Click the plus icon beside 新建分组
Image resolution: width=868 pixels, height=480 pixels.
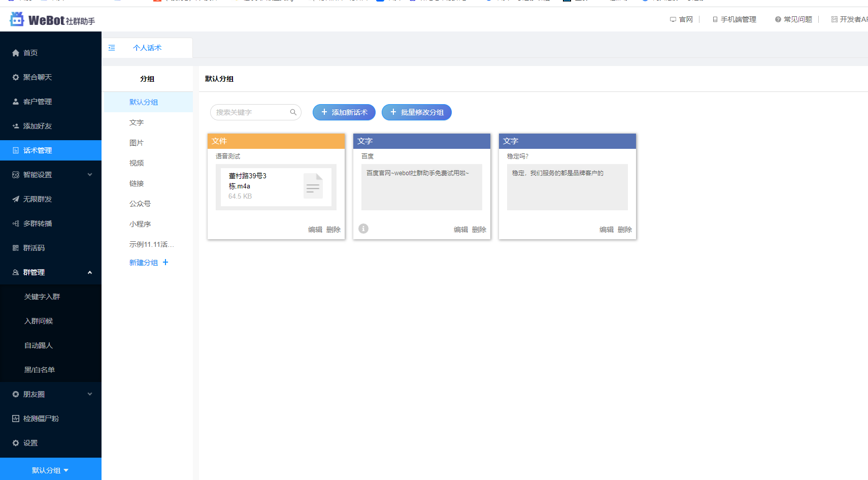pyautogui.click(x=165, y=262)
